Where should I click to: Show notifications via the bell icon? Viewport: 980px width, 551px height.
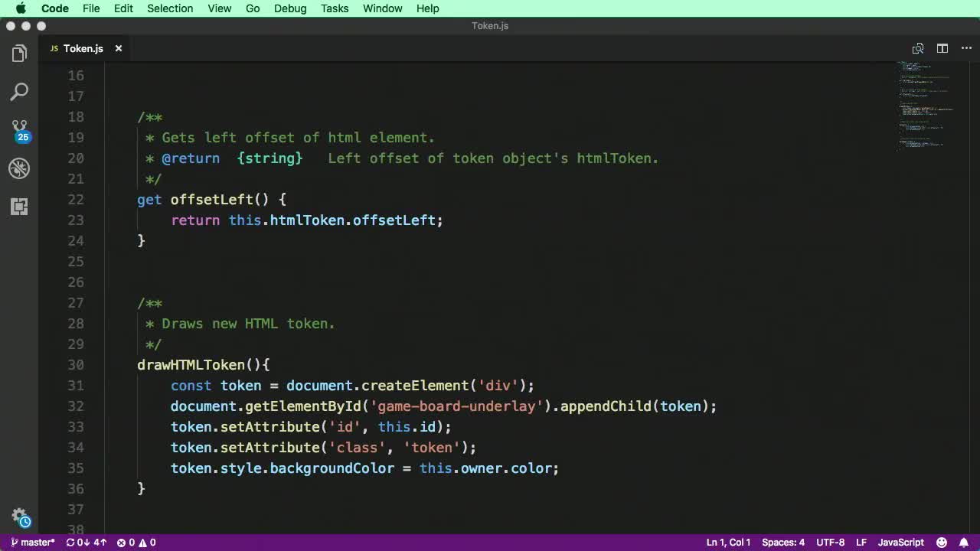pos(964,543)
